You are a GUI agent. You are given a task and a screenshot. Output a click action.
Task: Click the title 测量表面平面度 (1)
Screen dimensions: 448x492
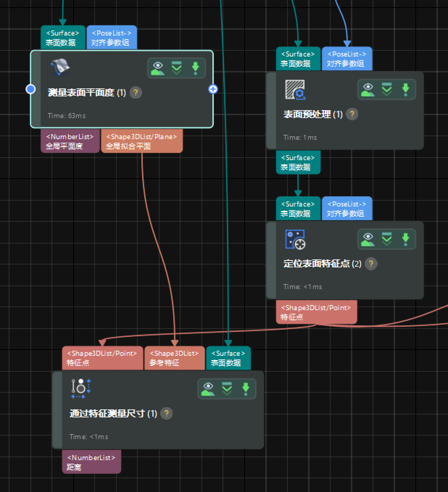pos(87,92)
